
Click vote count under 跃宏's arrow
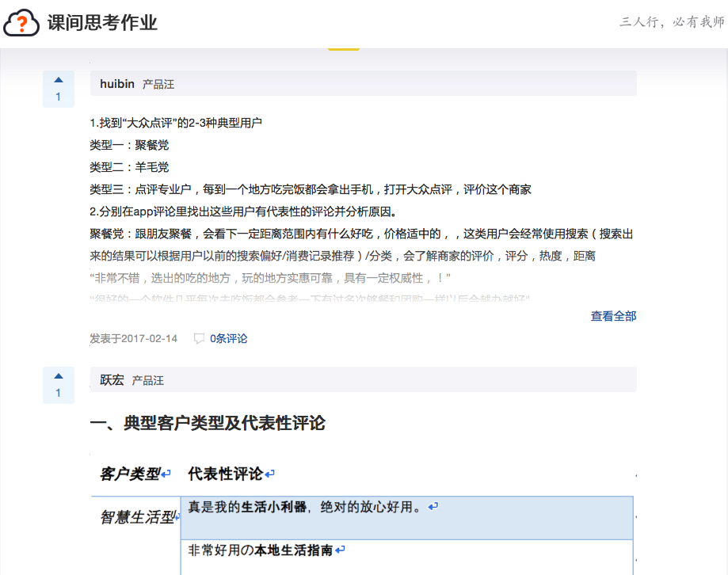click(x=59, y=393)
